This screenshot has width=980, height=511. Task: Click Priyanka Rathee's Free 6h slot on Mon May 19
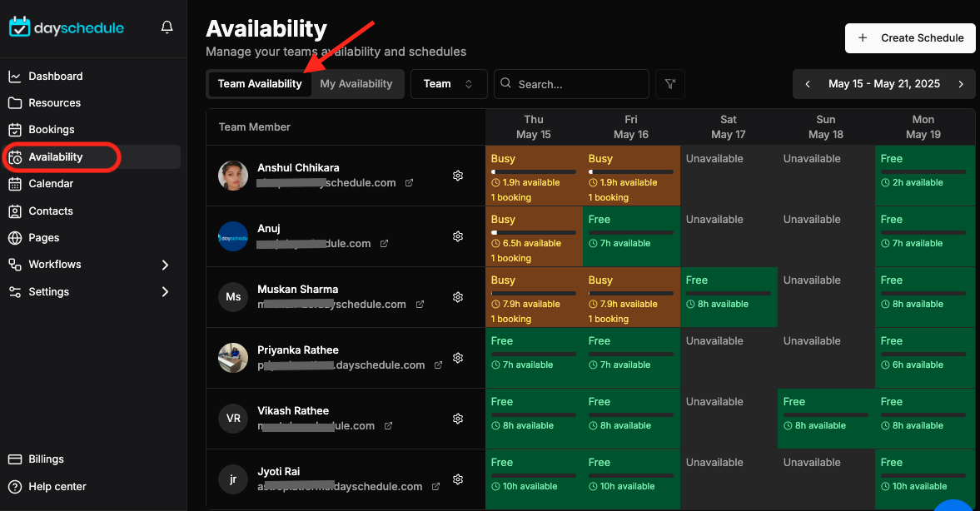point(925,357)
